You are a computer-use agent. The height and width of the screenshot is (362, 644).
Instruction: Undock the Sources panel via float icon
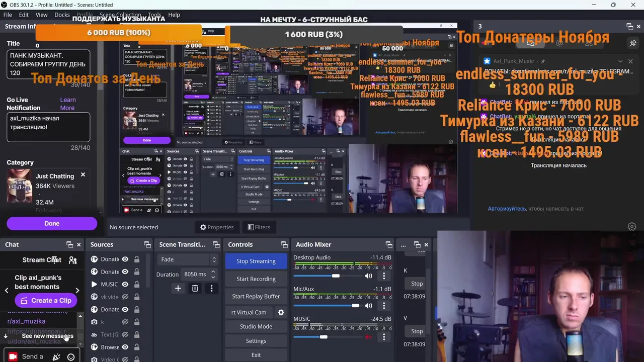147,245
